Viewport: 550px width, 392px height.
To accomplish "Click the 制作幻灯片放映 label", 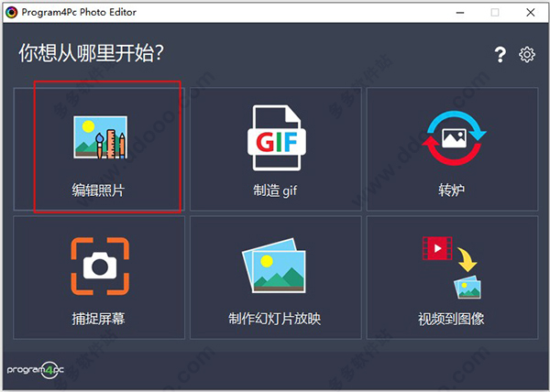I will (x=275, y=319).
